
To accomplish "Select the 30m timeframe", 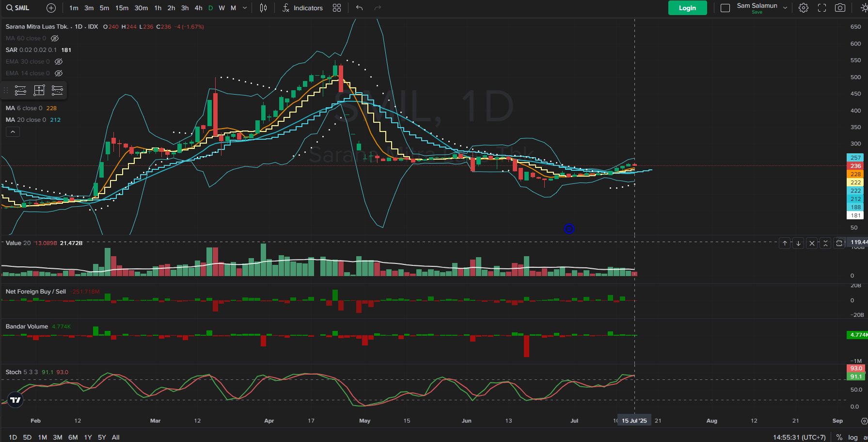I will (x=141, y=8).
